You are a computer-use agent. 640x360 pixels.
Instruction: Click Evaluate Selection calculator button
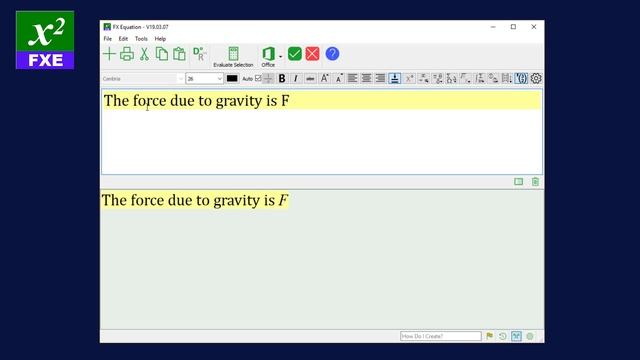pyautogui.click(x=233, y=57)
